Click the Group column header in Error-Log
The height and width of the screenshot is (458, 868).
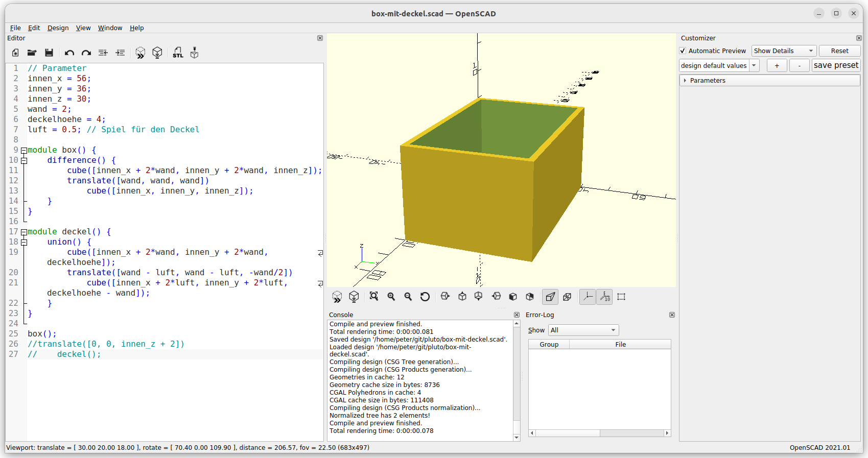coord(549,345)
